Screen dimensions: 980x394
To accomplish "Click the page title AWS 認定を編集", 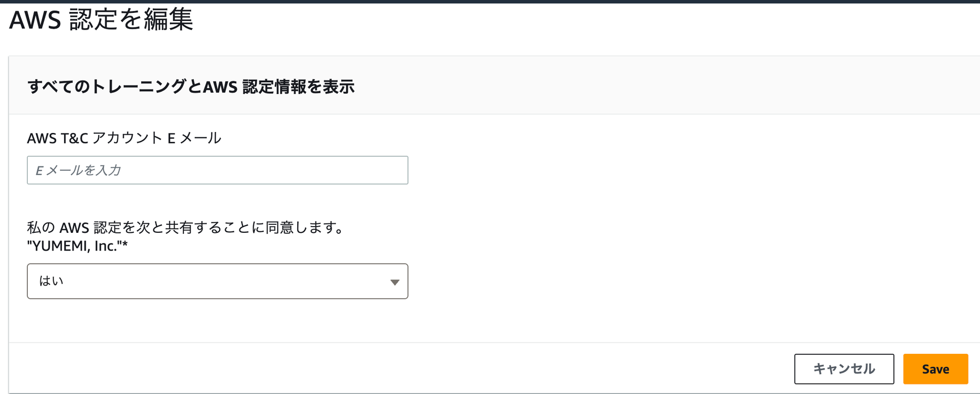I will (x=101, y=20).
